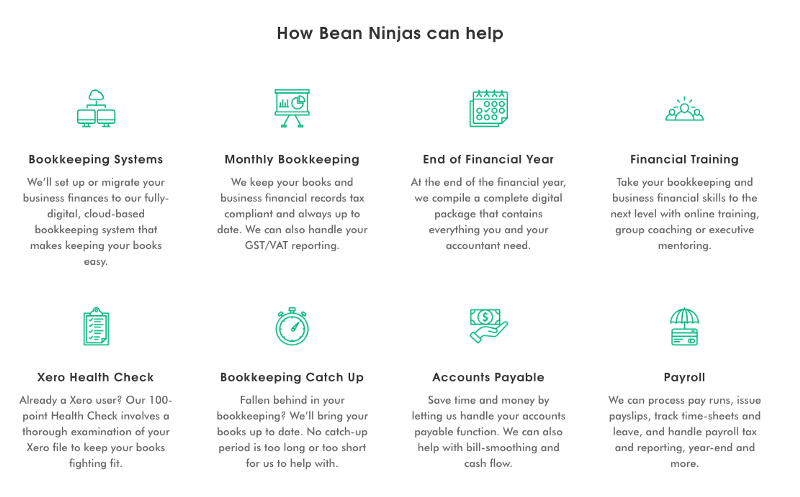Open the Financial Training heading

click(x=684, y=159)
